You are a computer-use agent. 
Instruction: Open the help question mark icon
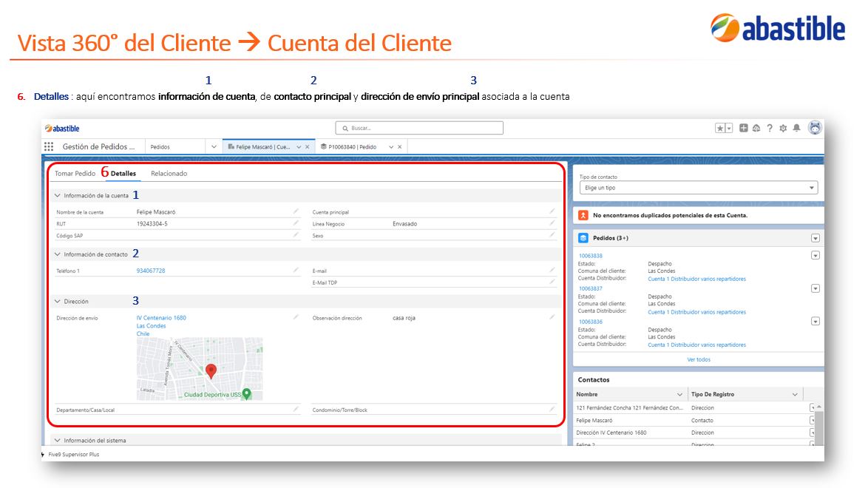pyautogui.click(x=770, y=129)
